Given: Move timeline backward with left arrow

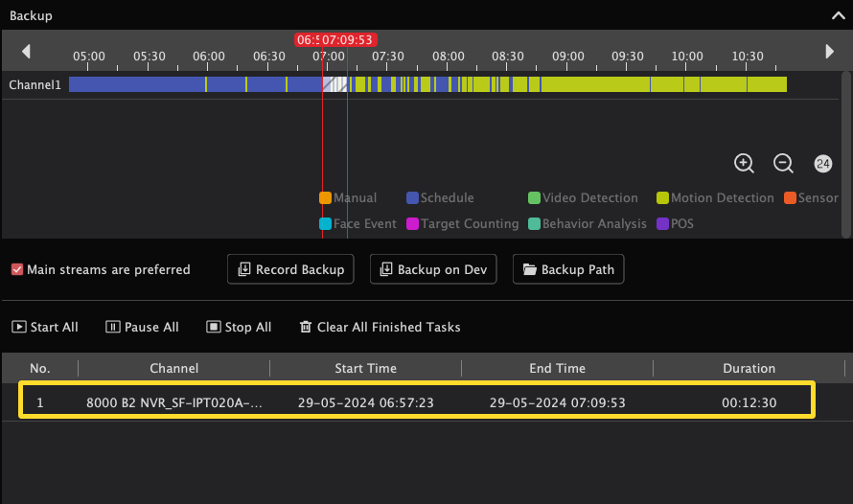Looking at the screenshot, I should (x=26, y=52).
